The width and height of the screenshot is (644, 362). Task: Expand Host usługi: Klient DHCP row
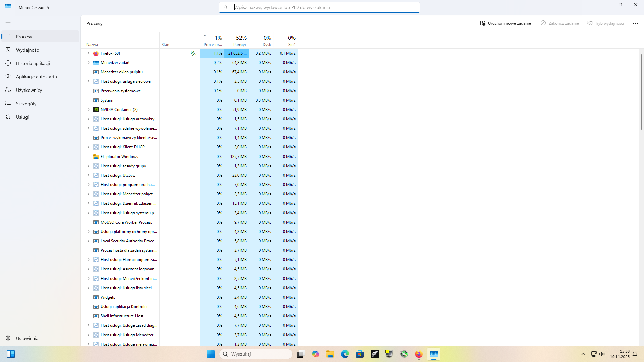88,147
